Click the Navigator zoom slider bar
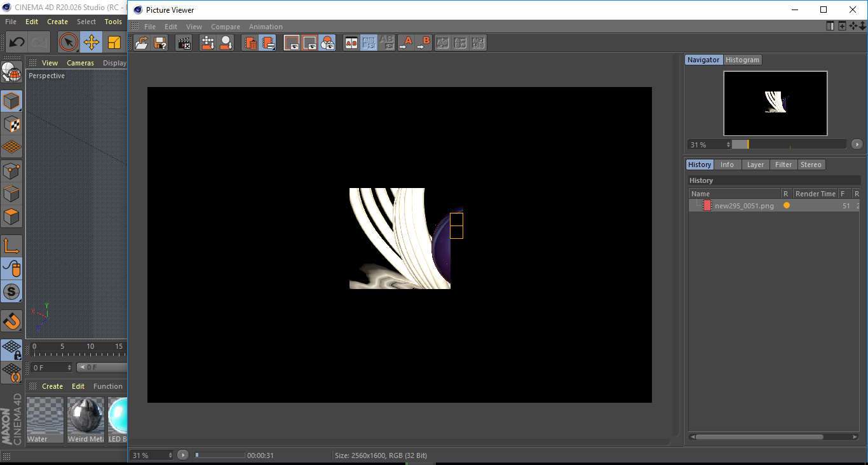 pos(789,144)
